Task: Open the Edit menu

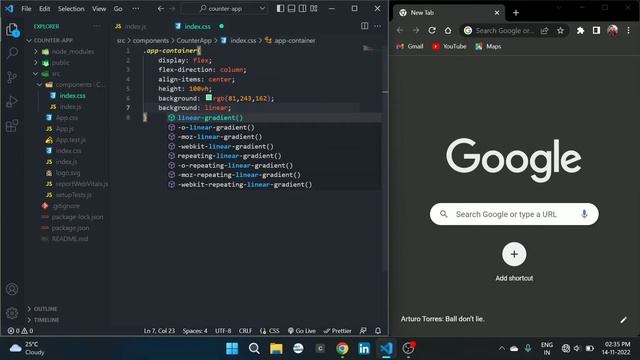Action: pos(44,9)
